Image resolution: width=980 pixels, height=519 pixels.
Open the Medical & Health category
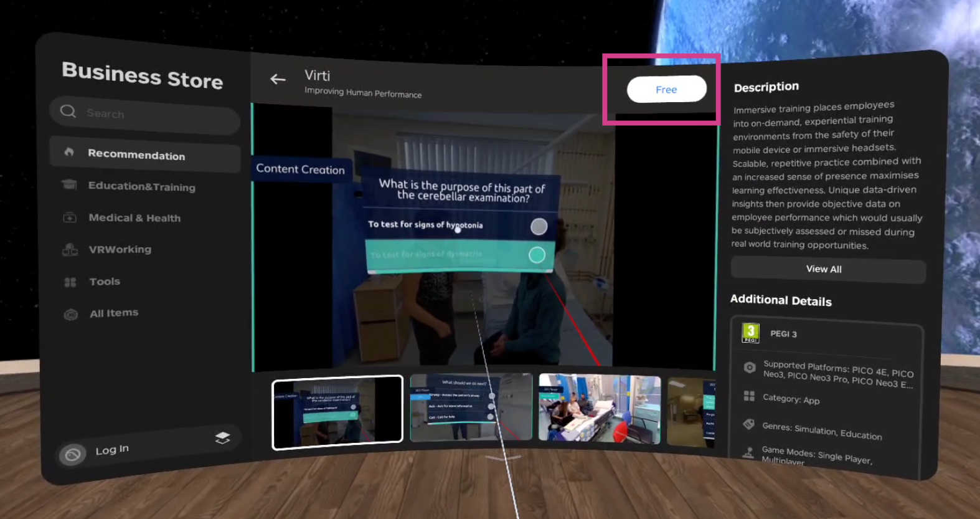click(x=134, y=218)
